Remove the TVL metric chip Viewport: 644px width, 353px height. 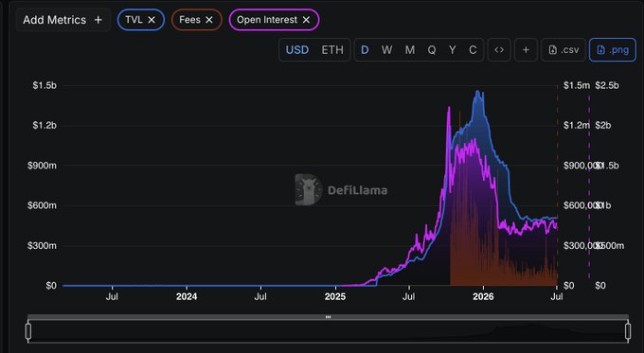152,20
